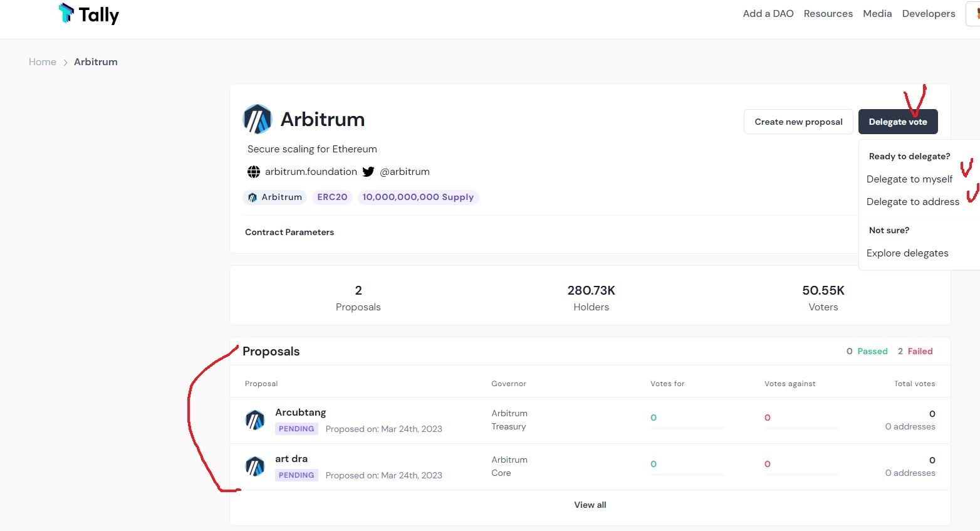Click the Total votes column header
980x531 pixels.
(x=915, y=384)
